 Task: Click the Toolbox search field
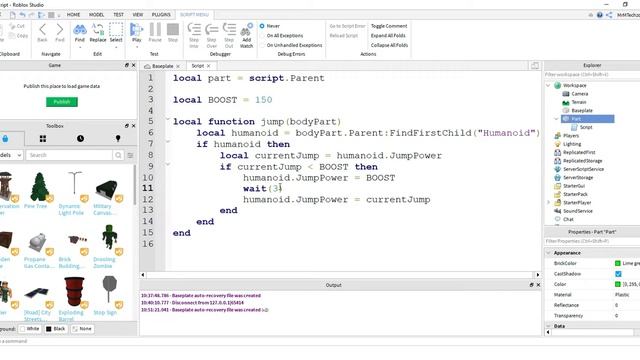pos(69,155)
